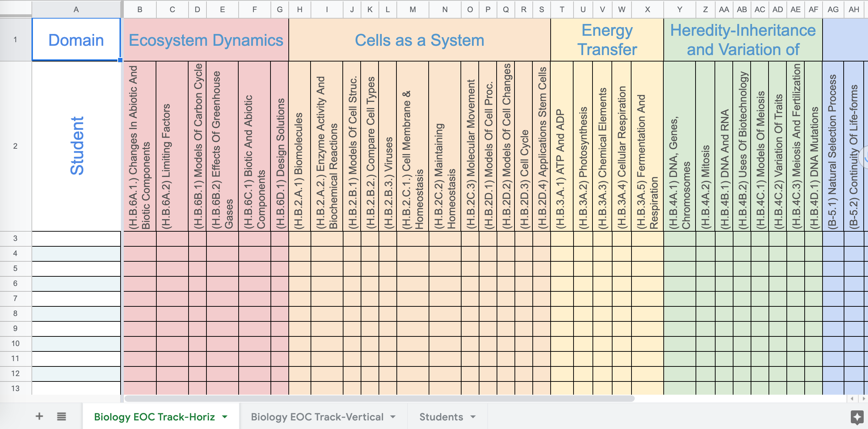Click student name cell in row 8
This screenshot has width=868, height=429.
tap(76, 314)
